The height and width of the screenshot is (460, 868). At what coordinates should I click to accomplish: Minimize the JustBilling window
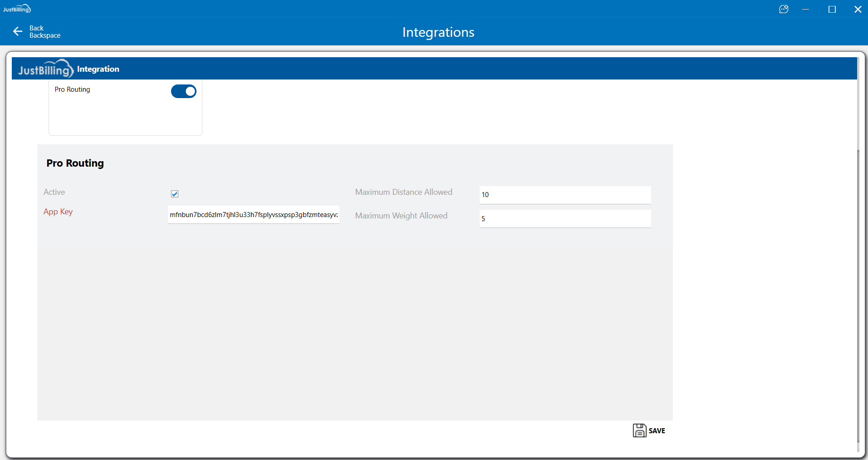click(806, 9)
